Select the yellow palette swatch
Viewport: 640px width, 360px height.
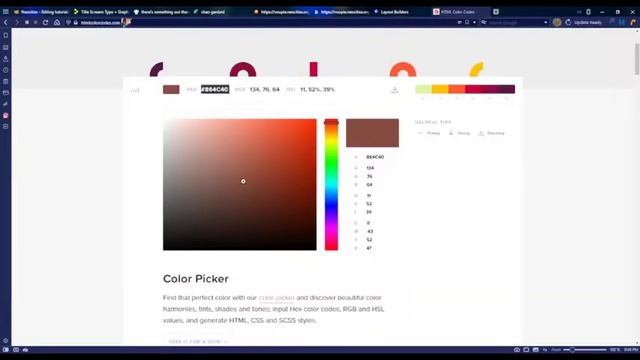tap(440, 89)
